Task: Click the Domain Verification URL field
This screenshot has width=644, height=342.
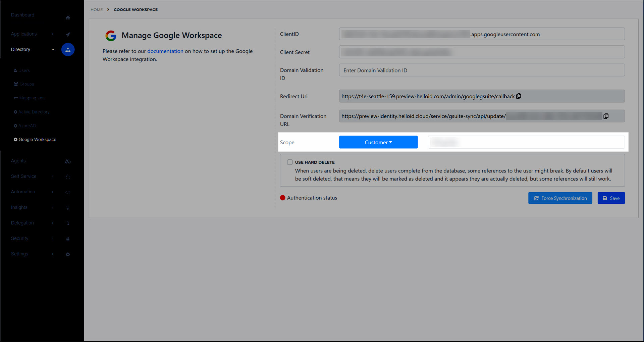Action: (x=482, y=116)
